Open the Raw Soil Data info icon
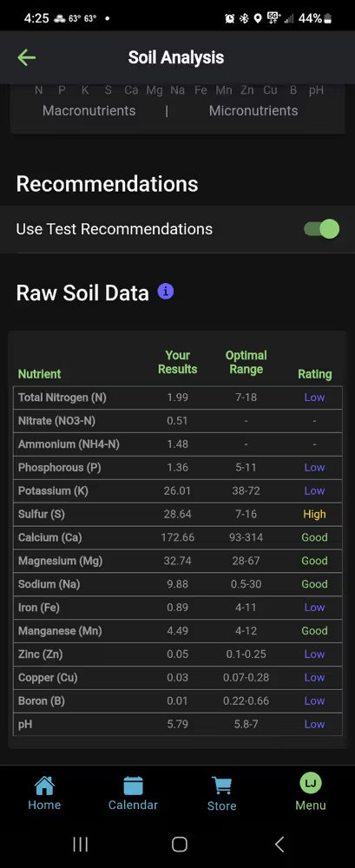The height and width of the screenshot is (868, 355). coord(166,291)
